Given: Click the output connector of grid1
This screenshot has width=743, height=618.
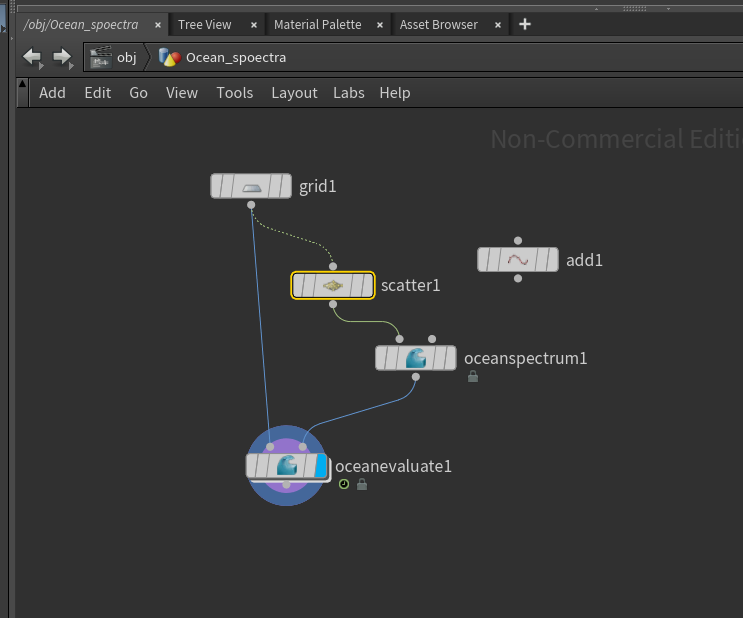Looking at the screenshot, I should tap(251, 205).
